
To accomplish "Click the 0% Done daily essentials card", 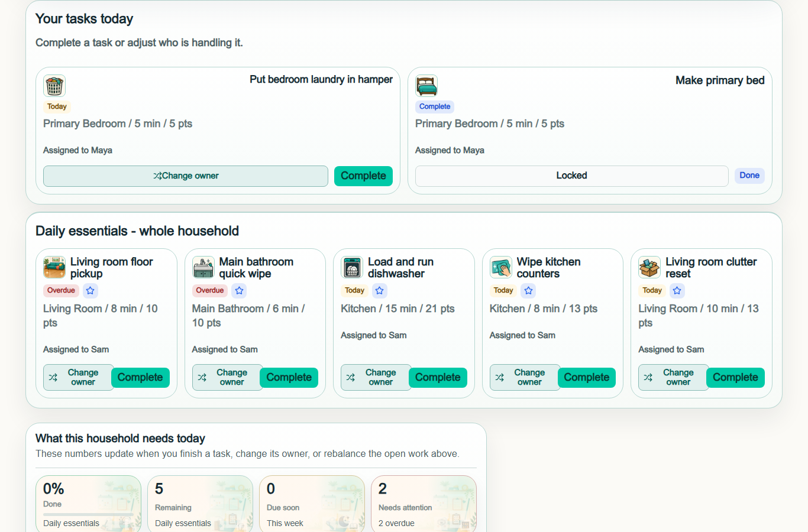I will (88, 504).
